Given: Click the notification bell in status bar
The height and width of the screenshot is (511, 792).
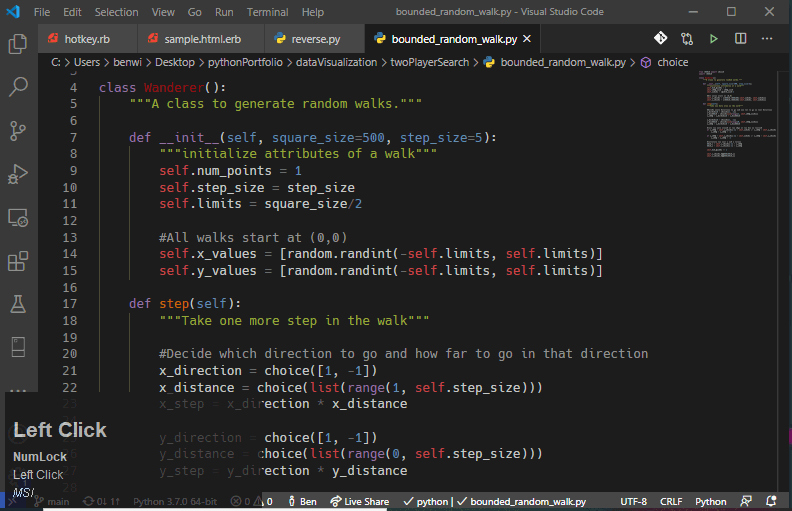Looking at the screenshot, I should click(x=771, y=501).
